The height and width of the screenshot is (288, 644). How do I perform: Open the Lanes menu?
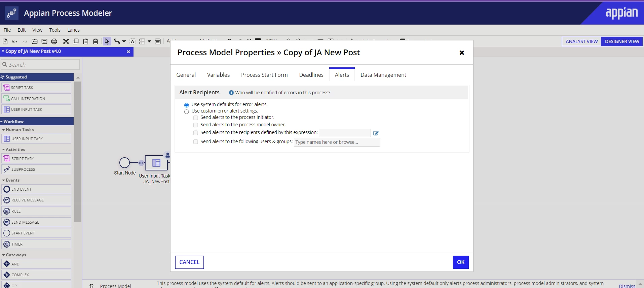73,30
